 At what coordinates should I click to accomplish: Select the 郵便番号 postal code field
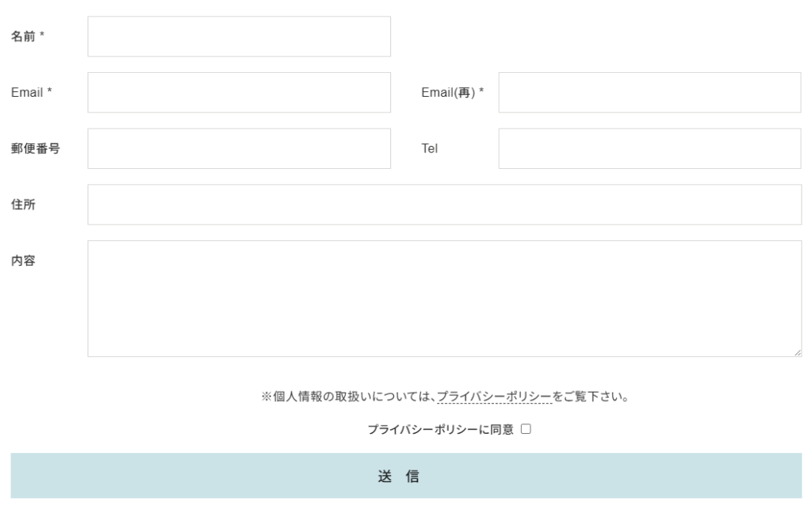[x=239, y=149]
